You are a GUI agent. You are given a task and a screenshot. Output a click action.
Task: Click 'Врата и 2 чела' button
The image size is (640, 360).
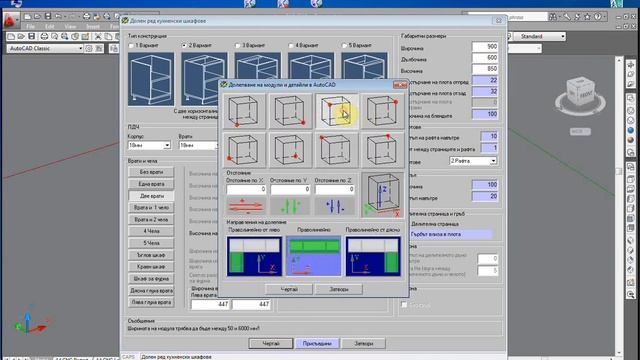(151, 220)
